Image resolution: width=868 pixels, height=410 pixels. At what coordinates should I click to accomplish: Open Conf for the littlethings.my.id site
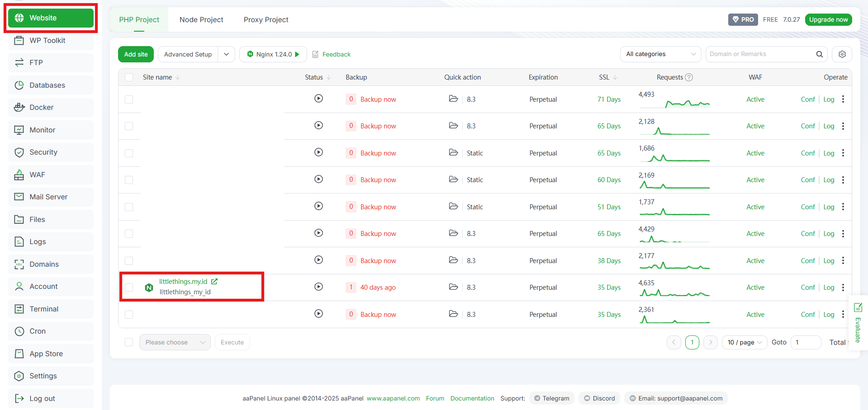(808, 287)
